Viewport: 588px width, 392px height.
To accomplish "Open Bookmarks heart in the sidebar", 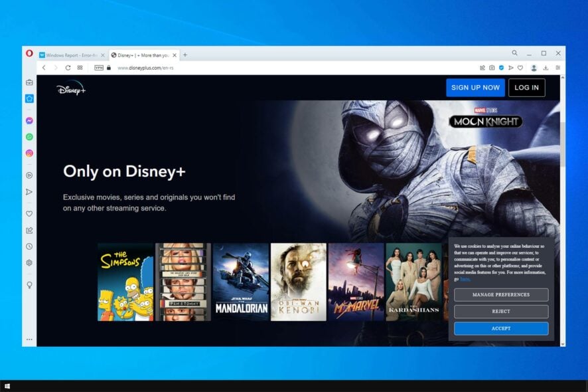I will (29, 214).
